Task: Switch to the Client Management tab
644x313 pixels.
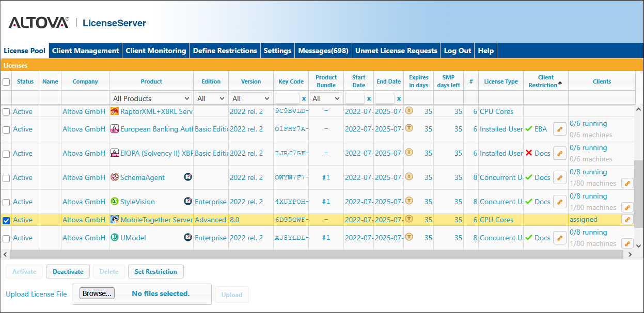Action: click(x=85, y=51)
